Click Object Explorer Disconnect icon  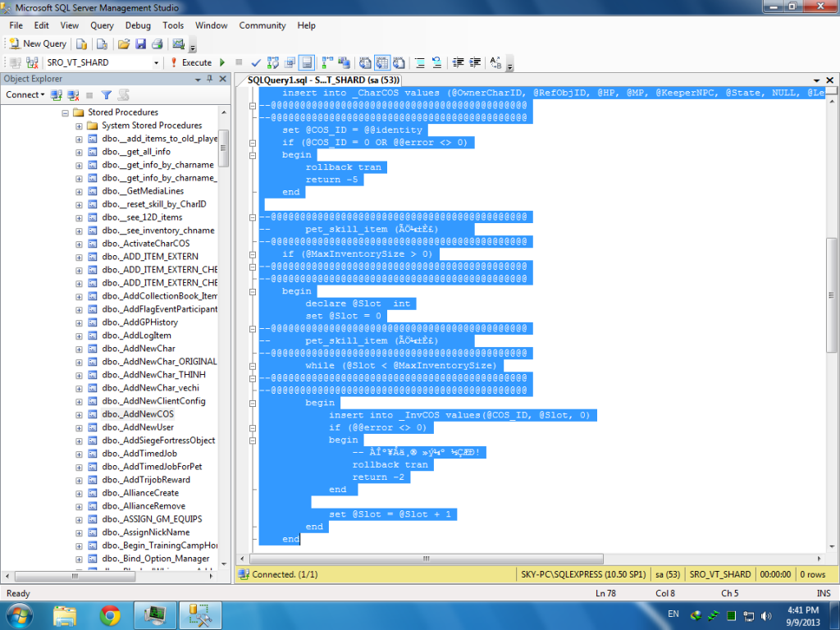point(73,95)
